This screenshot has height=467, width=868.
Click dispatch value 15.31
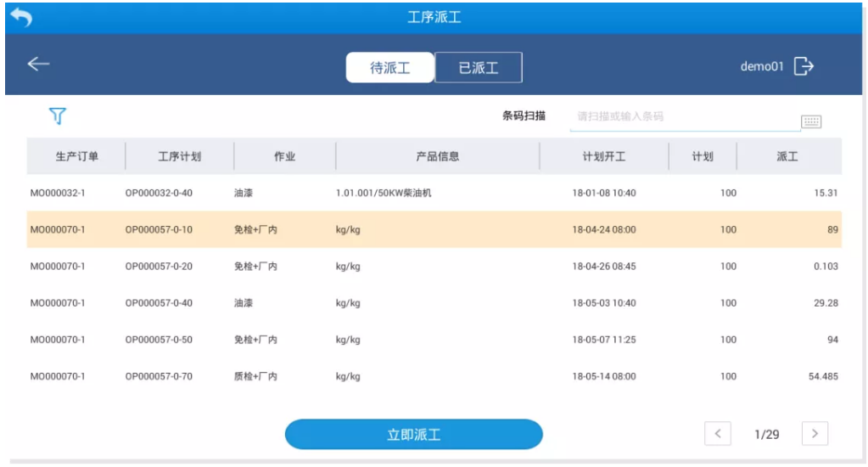click(x=826, y=193)
